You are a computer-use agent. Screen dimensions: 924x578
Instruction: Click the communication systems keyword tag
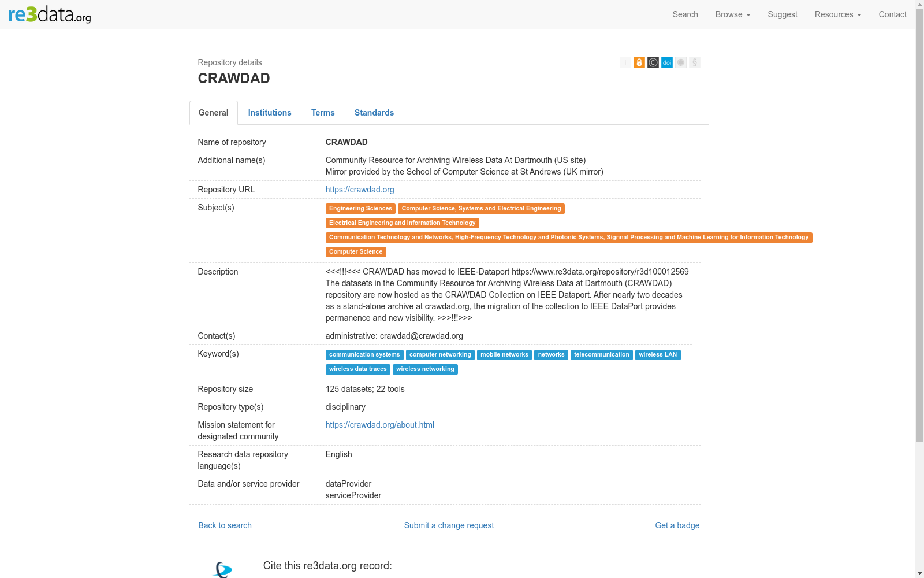point(364,355)
